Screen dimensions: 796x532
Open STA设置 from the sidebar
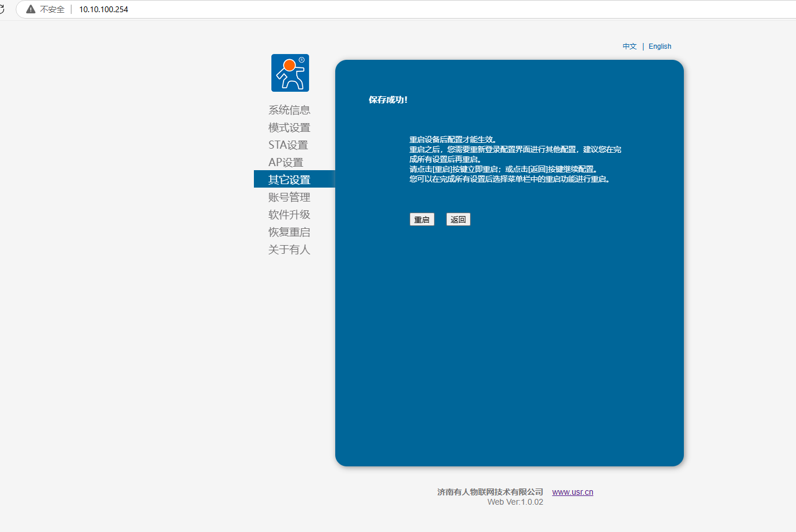[288, 145]
